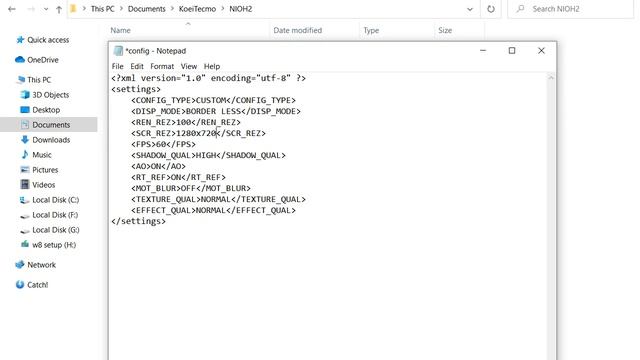The width and height of the screenshot is (640, 360).
Task: Open Local Disk (C:) drive
Action: [56, 200]
